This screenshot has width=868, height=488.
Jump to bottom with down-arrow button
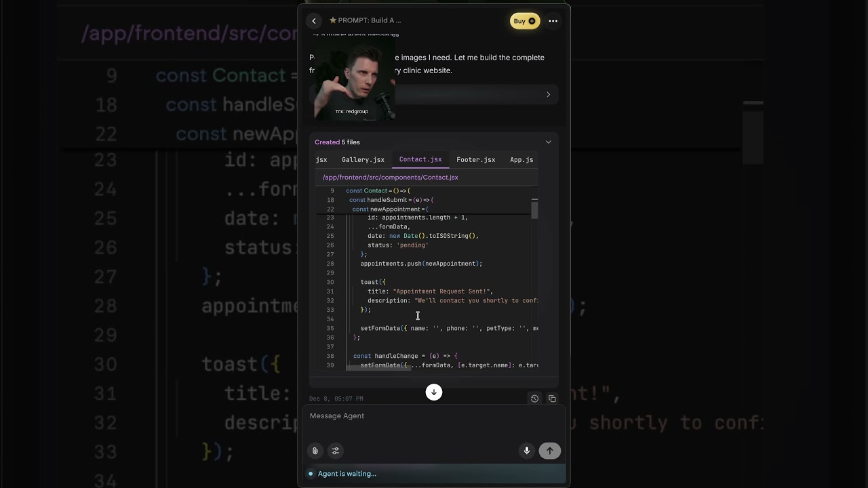[434, 392]
